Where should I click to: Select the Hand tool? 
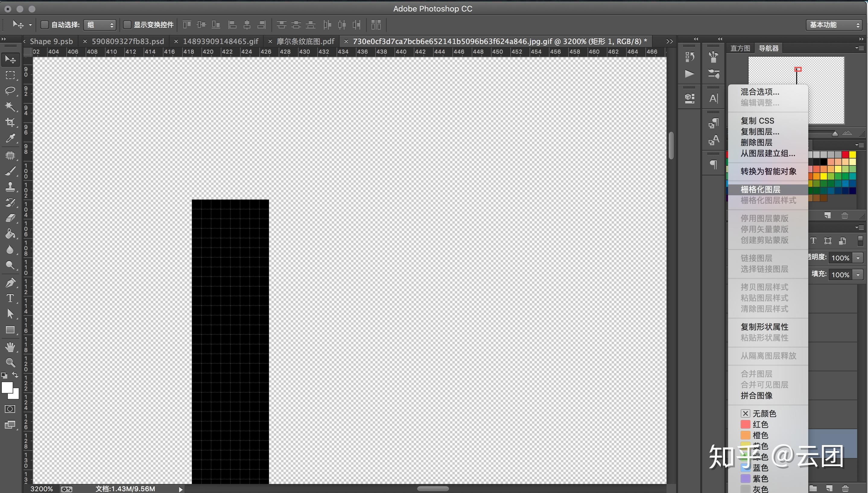(x=10, y=347)
